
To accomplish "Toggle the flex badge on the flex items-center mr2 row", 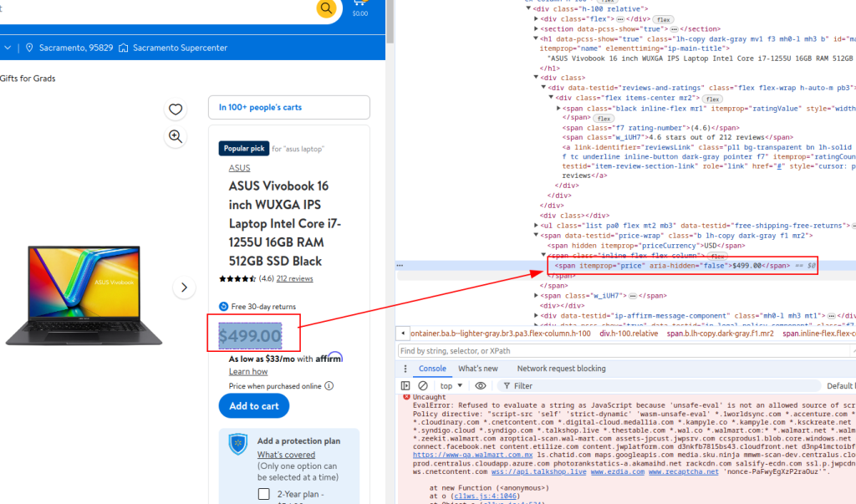I will point(712,99).
